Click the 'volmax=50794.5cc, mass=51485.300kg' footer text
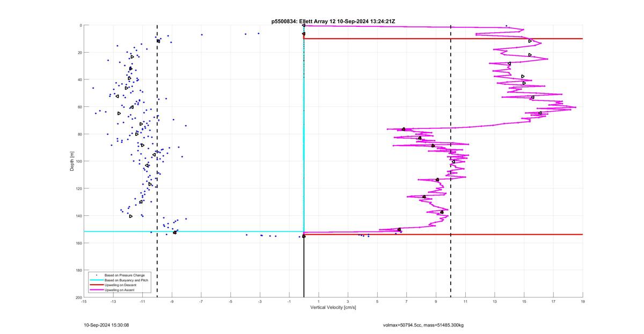Image resolution: width=644 pixels, height=334 pixels. point(423,325)
